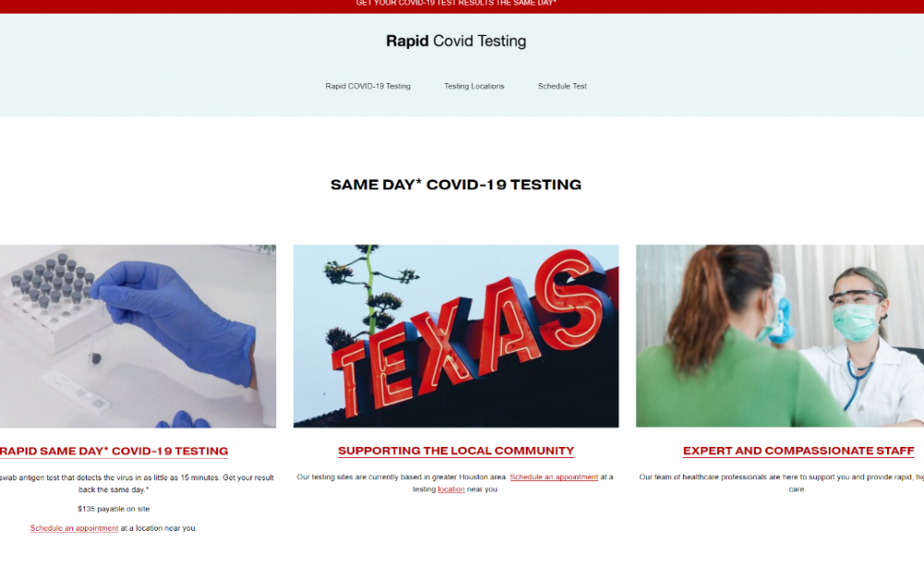Open the Supporting the Local Community link
The image size is (924, 579).
[456, 451]
